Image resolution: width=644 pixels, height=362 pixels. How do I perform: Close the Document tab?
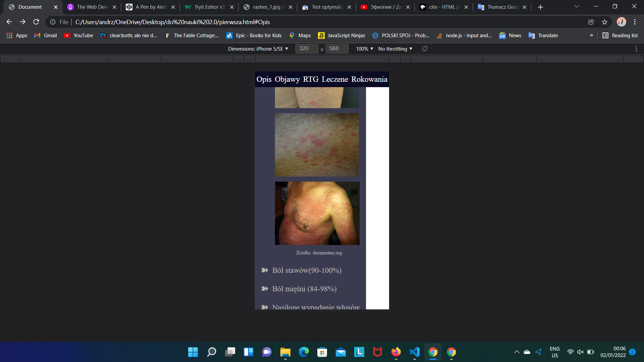tap(56, 7)
